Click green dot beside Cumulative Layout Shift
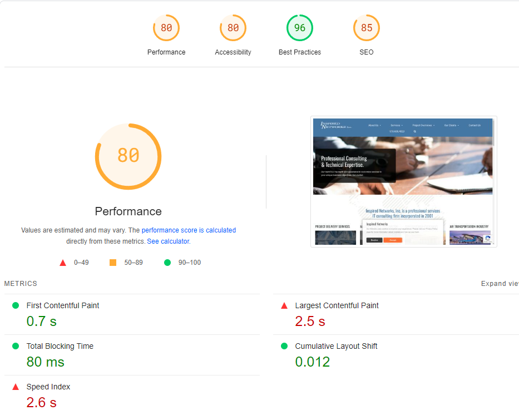 coord(284,346)
